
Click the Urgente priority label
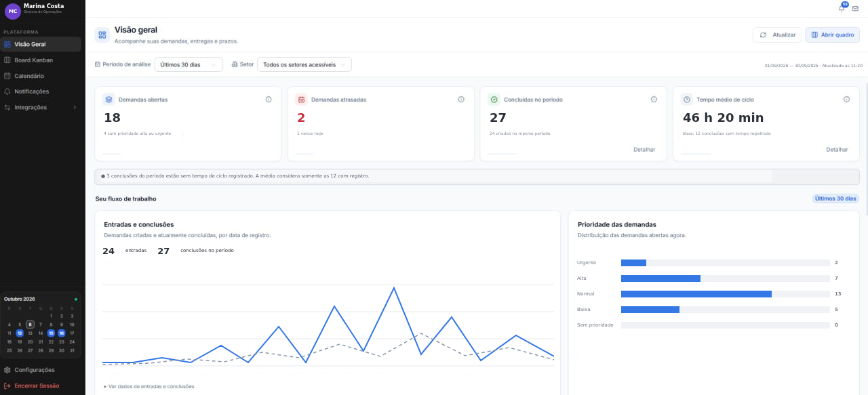(587, 263)
